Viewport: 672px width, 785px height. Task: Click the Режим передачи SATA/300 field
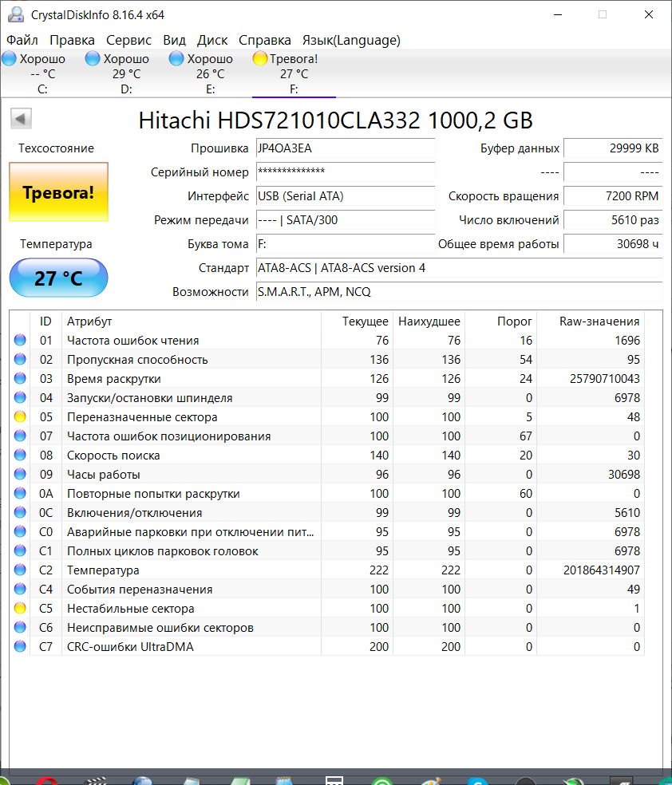(346, 219)
